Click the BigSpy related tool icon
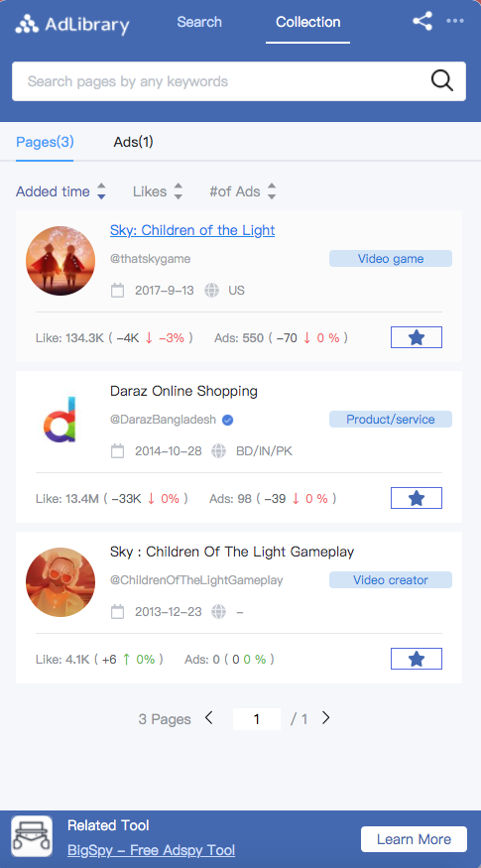The height and width of the screenshot is (868, 481). pos(32,836)
